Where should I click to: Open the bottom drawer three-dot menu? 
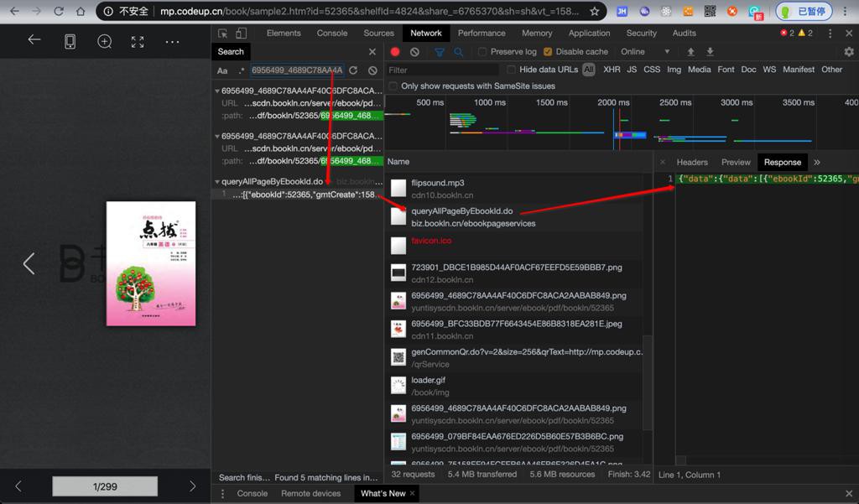click(222, 494)
